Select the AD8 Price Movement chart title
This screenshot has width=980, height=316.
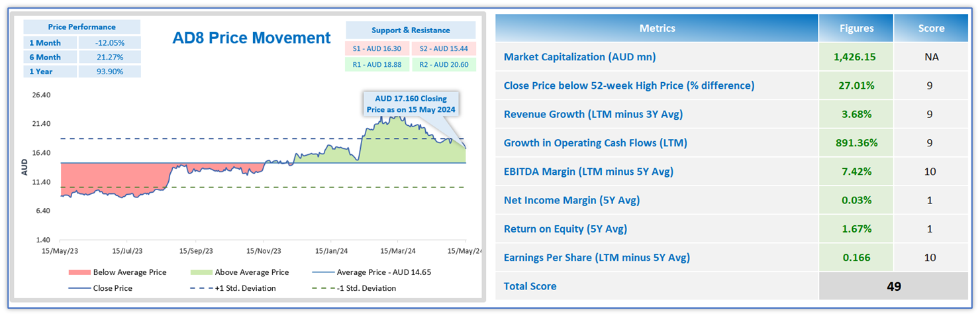[252, 38]
